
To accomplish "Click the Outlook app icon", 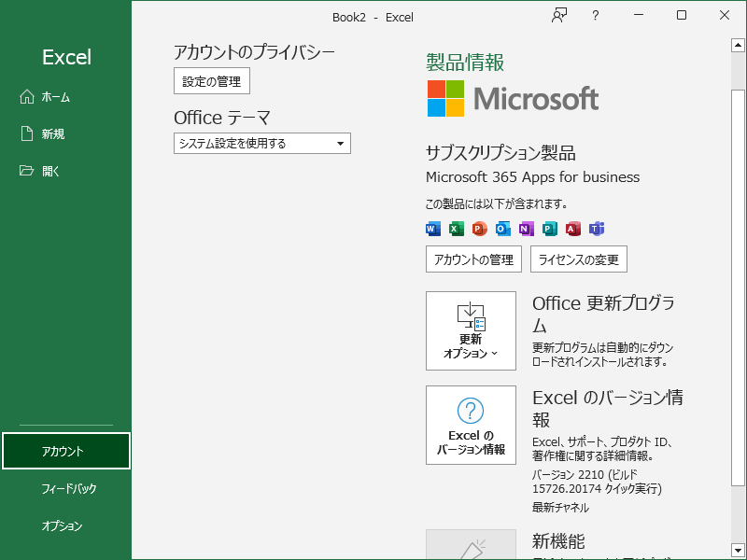I will 503,229.
